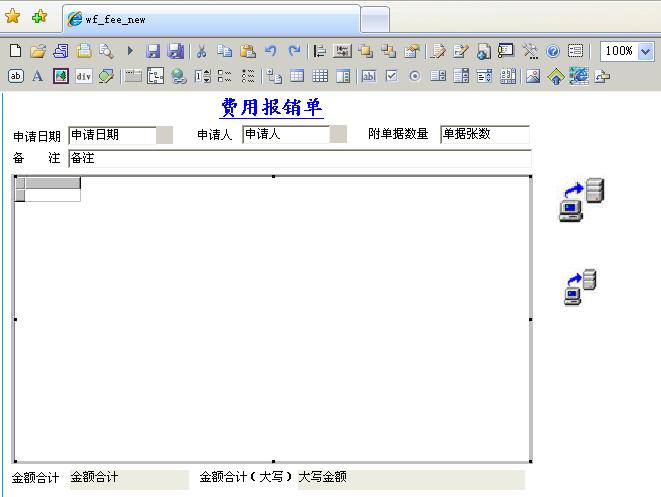
Task: Select the 'div' container tool
Action: click(x=83, y=76)
